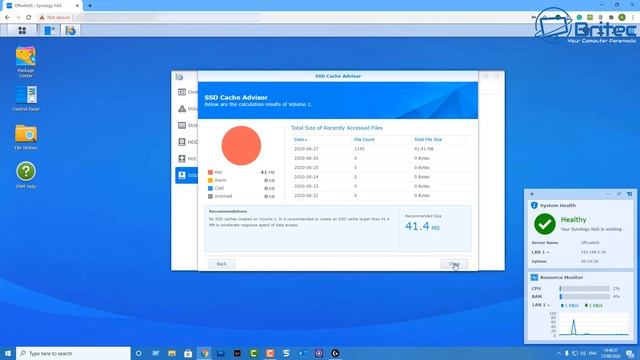Image resolution: width=640 pixels, height=360 pixels.
Task: Click the System Health info icon
Action: (534, 205)
